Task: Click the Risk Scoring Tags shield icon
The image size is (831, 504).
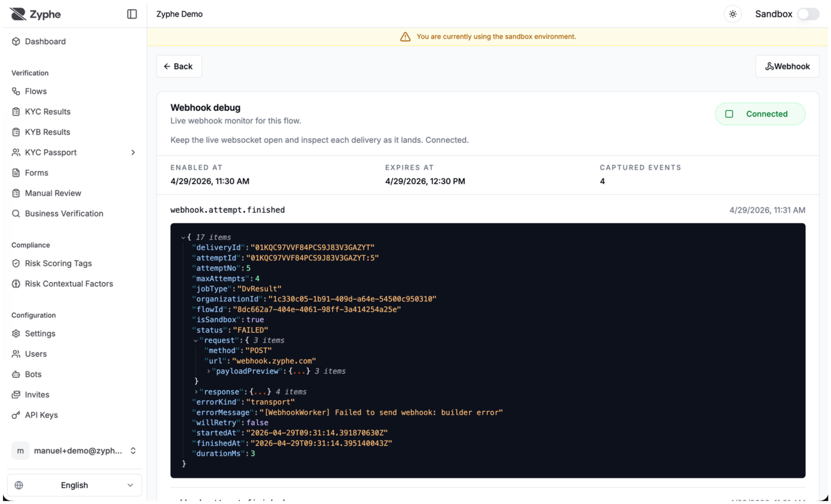Action: coord(16,263)
